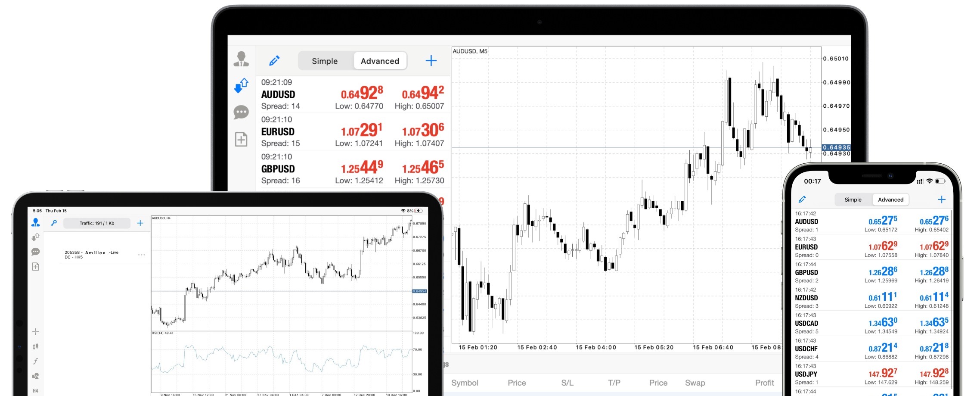
Task: Click AUDUSD, H4 chart title on tablet
Action: tap(161, 218)
